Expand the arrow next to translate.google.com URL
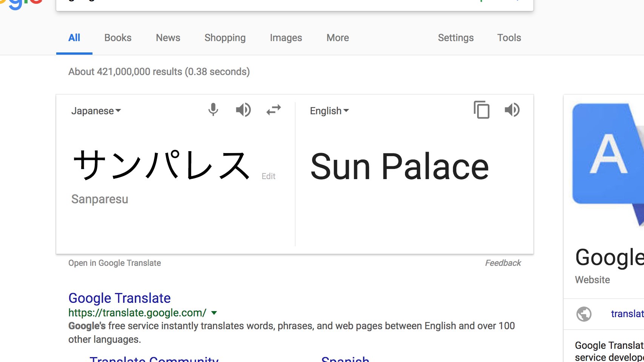Screen dimensions: 644x362 (214, 313)
